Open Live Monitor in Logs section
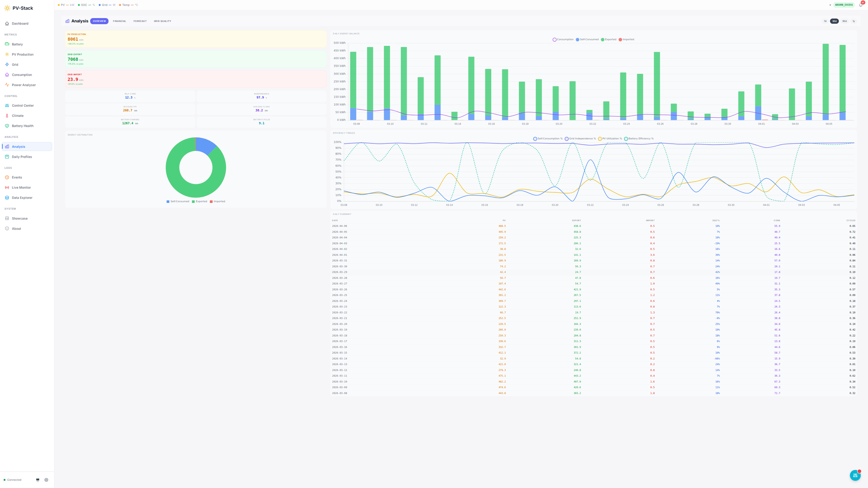Screen dimensions: 868x488 click(21, 188)
